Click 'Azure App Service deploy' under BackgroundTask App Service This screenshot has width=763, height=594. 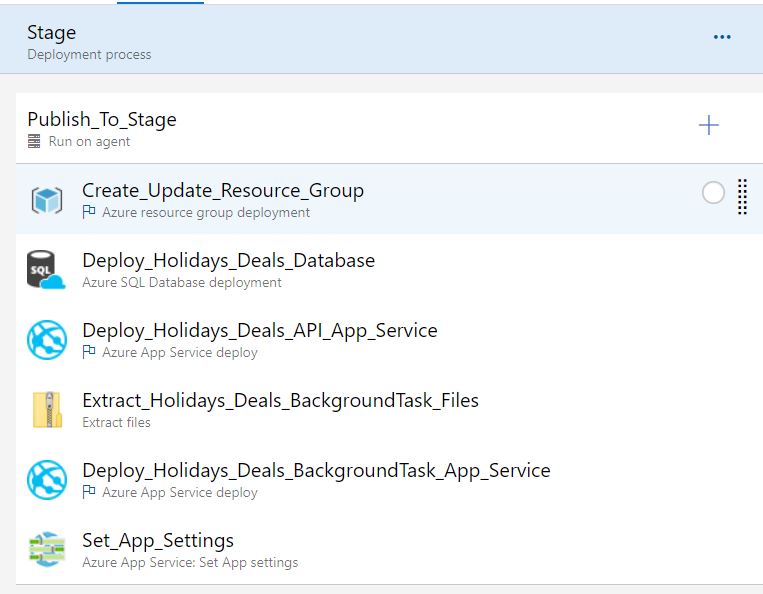click(x=180, y=493)
